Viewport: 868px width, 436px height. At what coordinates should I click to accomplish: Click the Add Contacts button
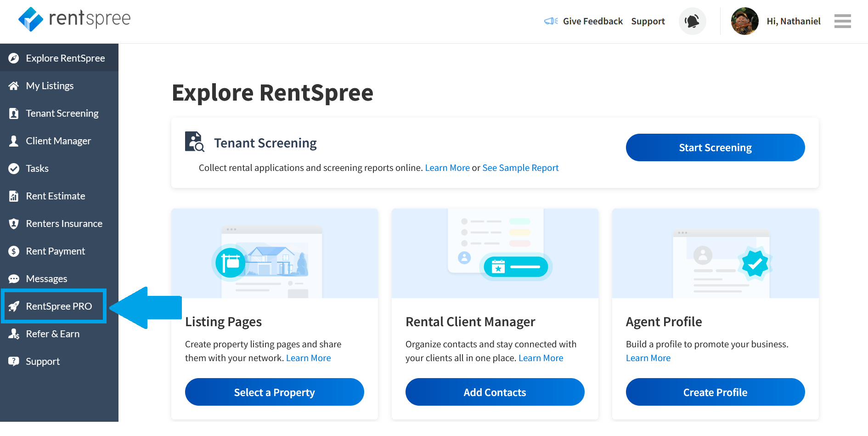(495, 392)
